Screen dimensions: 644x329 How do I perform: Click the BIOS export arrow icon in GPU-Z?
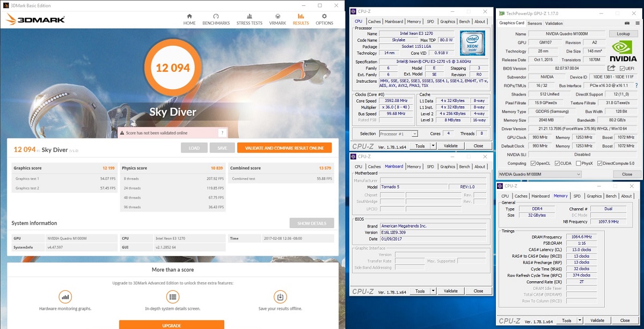pos(611,69)
